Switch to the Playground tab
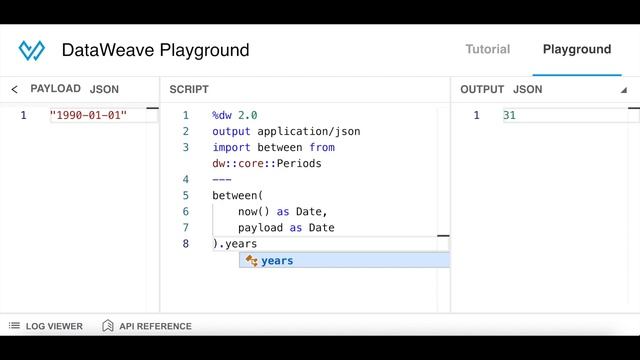640x360 pixels. click(577, 49)
